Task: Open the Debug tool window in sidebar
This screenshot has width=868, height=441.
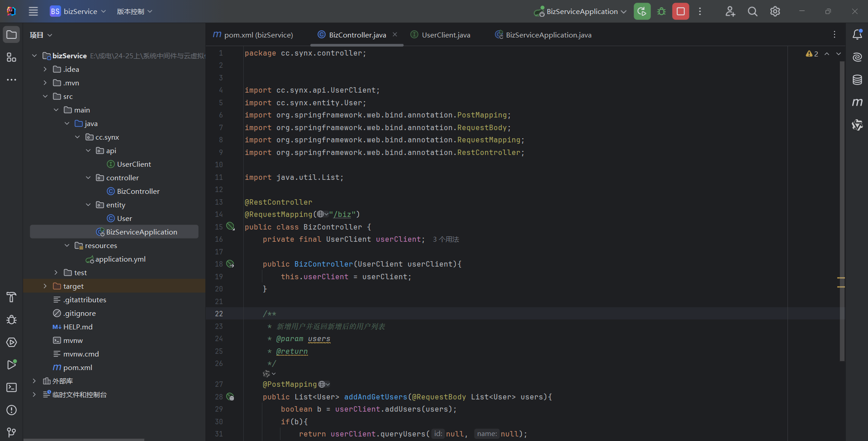Action: [12, 319]
